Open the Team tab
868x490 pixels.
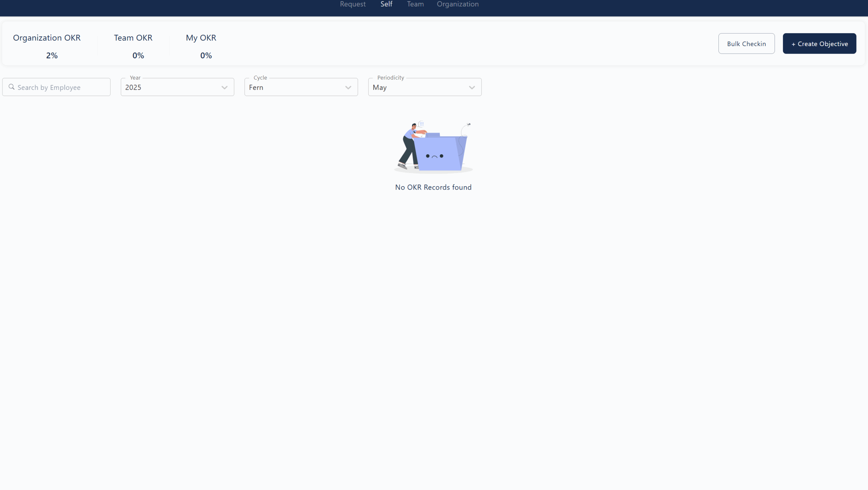(x=415, y=4)
